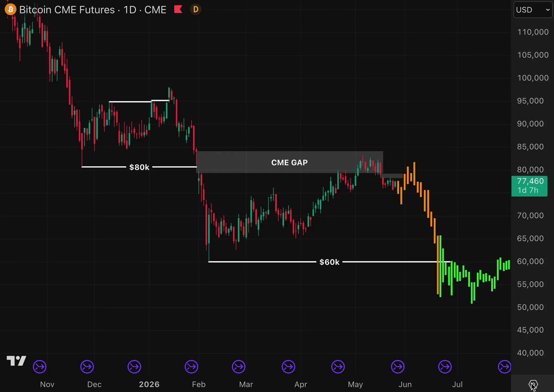Click the Dec label on the time axis
This screenshot has width=554, height=392.
(x=94, y=384)
